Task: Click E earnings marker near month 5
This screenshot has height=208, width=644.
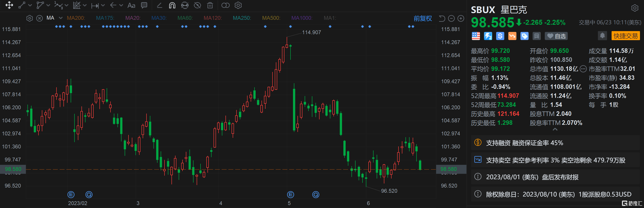Action: coord(290,195)
